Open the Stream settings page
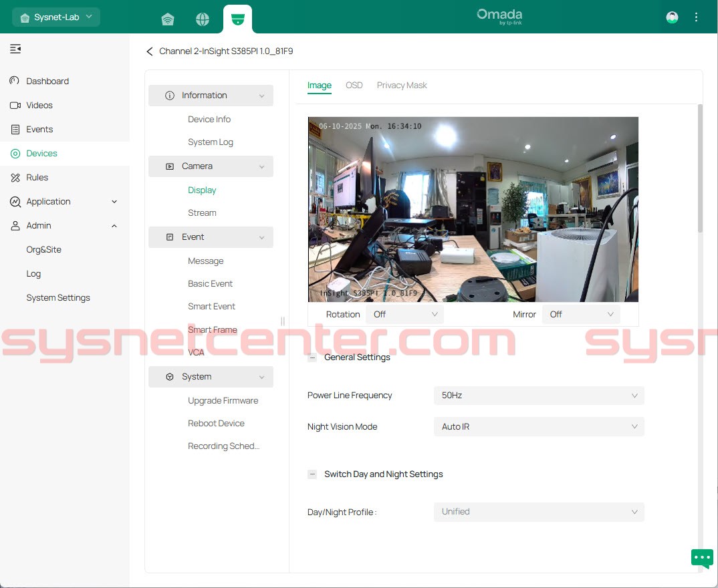The height and width of the screenshot is (588, 718). (202, 213)
